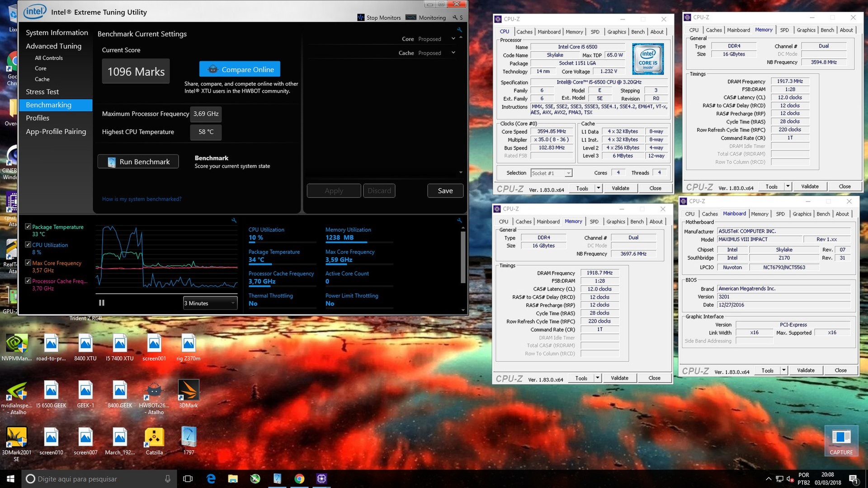Screen dimensions: 868x488
Task: Open Profiles section in XTU
Action: (38, 118)
